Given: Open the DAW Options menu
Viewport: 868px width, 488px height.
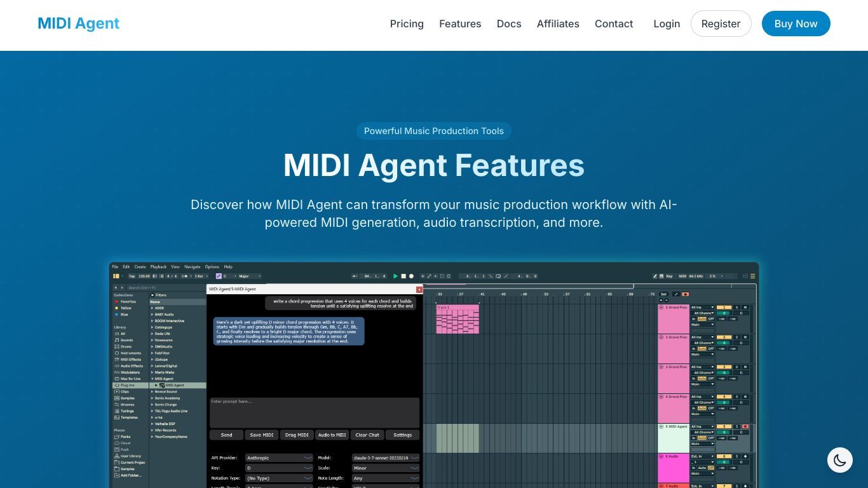Looking at the screenshot, I should pyautogui.click(x=212, y=267).
